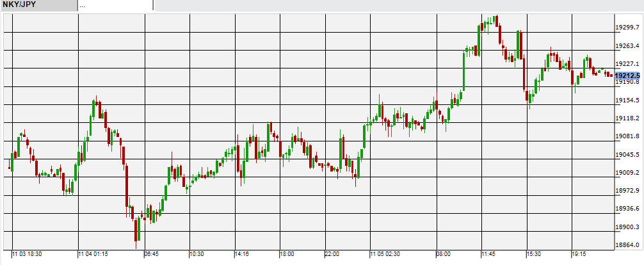The image size is (644, 265).
Task: Select the '11 05 02:30' time marker
Action: point(385,254)
